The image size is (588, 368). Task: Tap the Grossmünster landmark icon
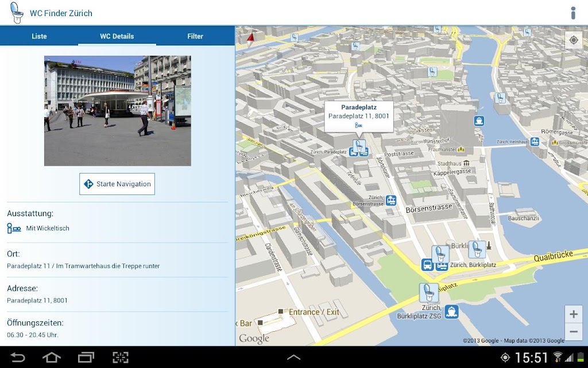point(555,143)
